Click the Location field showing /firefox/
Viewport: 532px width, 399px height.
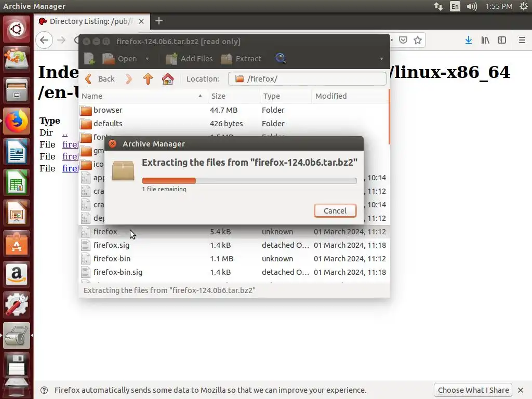click(x=307, y=79)
